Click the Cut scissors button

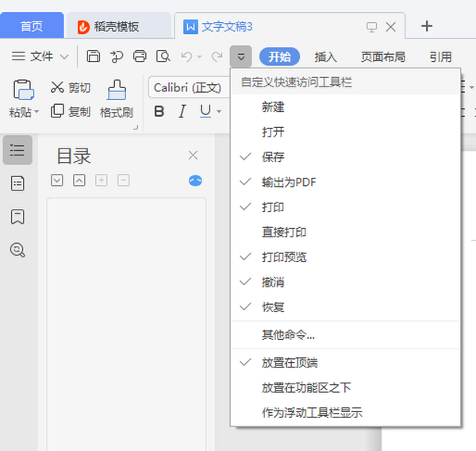pos(71,88)
